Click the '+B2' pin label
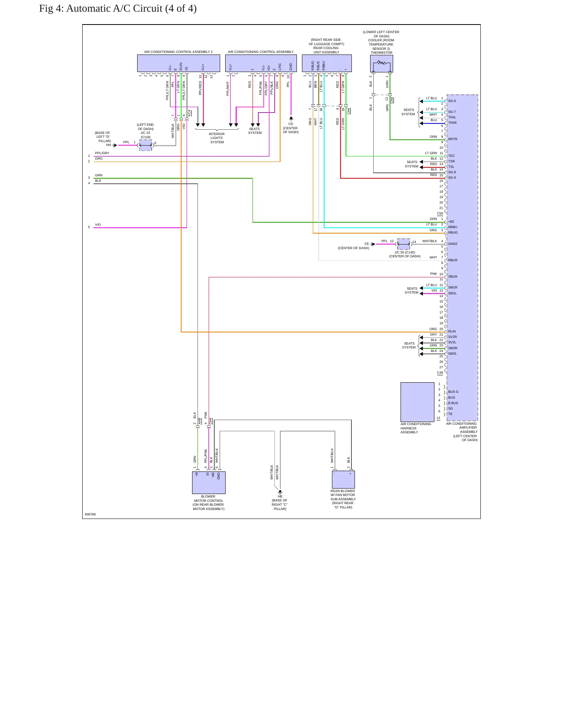The height and width of the screenshot is (728, 563). [x=451, y=222]
